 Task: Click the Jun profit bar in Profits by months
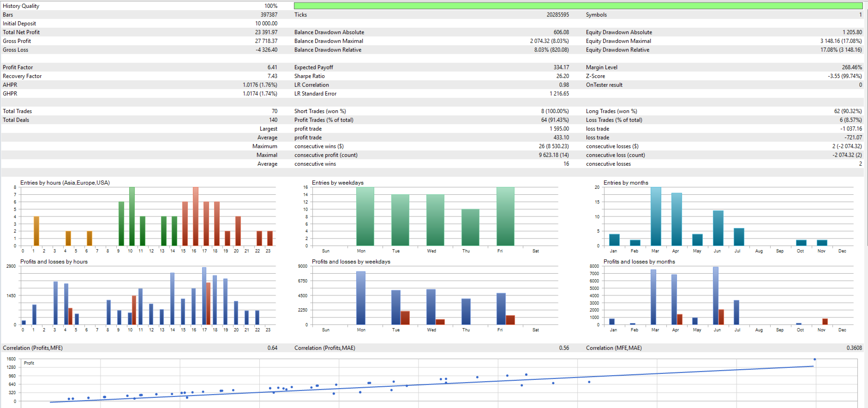coord(716,296)
